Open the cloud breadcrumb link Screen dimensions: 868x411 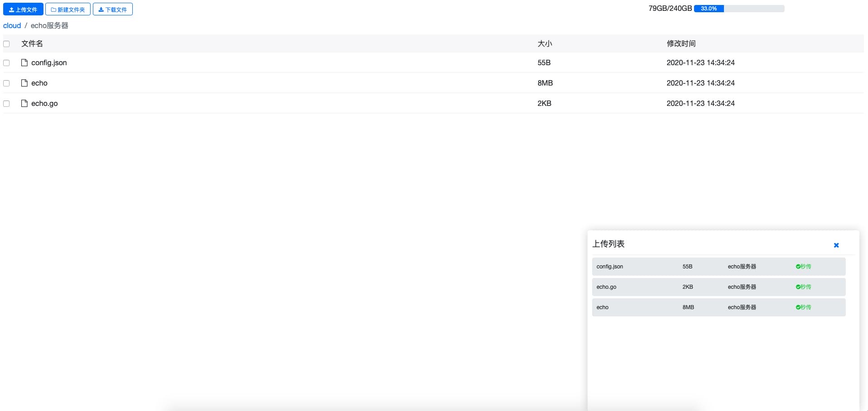click(x=12, y=26)
